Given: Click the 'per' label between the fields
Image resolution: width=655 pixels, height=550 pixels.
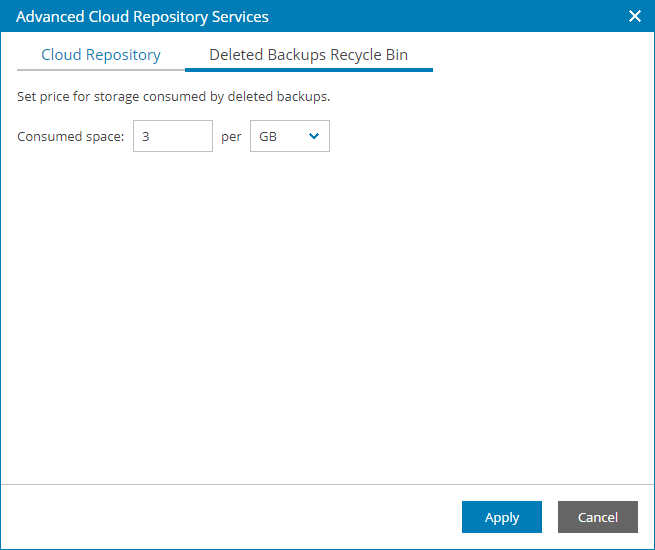Looking at the screenshot, I should click(x=231, y=137).
